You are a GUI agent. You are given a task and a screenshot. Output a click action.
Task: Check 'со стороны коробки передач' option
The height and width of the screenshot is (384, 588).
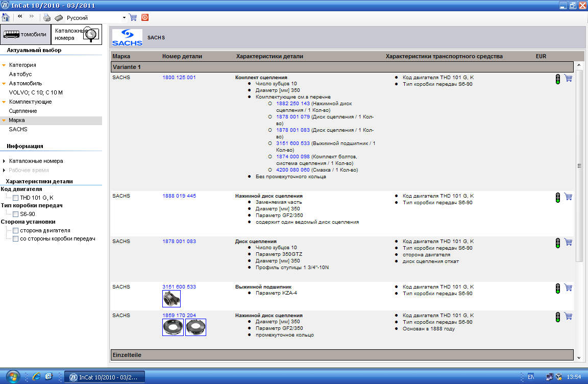click(16, 239)
